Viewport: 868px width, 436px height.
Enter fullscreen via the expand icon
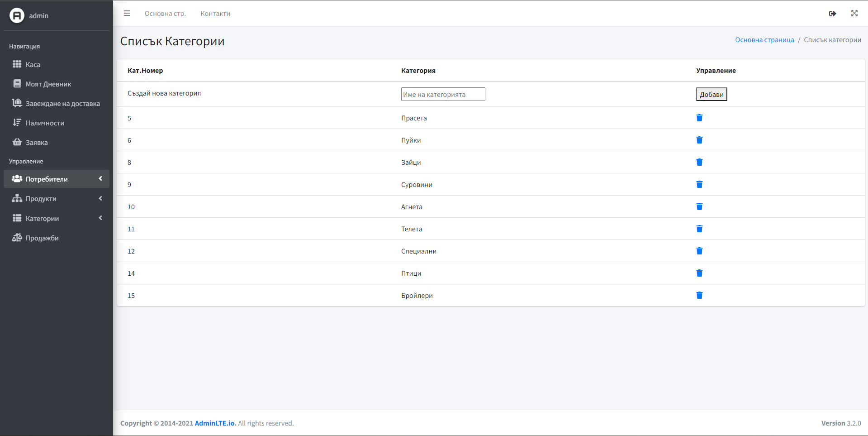(x=854, y=14)
